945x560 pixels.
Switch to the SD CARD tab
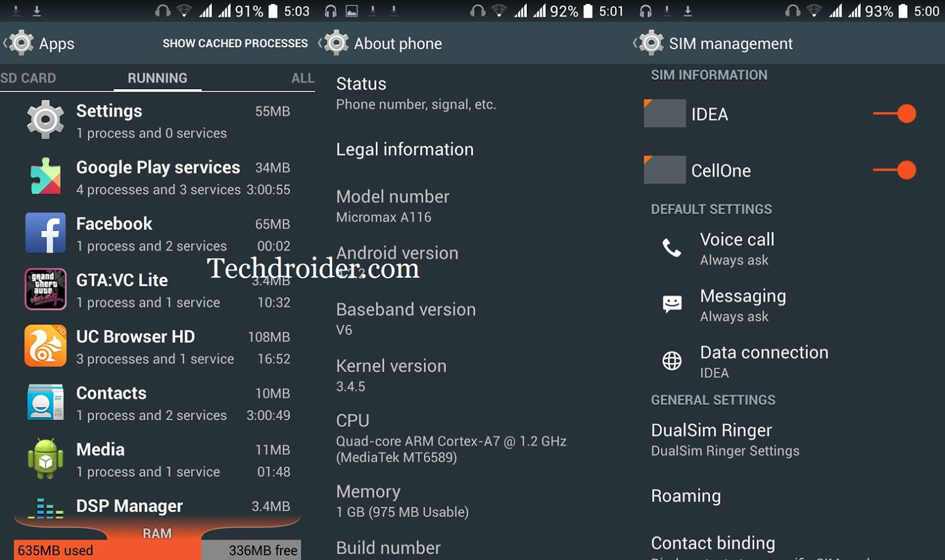tap(28, 78)
